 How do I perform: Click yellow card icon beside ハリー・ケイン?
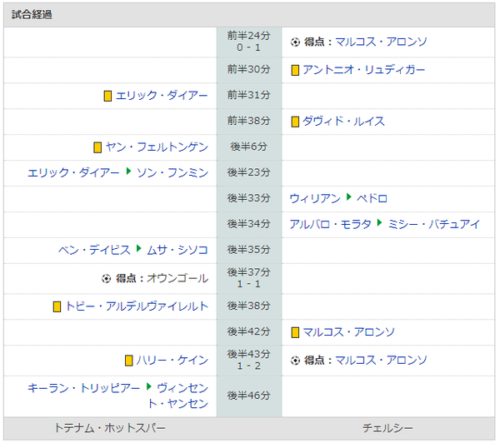tap(128, 361)
